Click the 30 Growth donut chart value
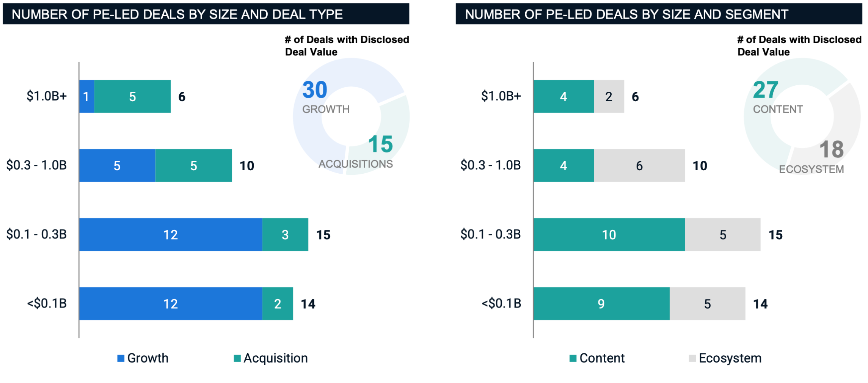The image size is (868, 383). click(315, 90)
